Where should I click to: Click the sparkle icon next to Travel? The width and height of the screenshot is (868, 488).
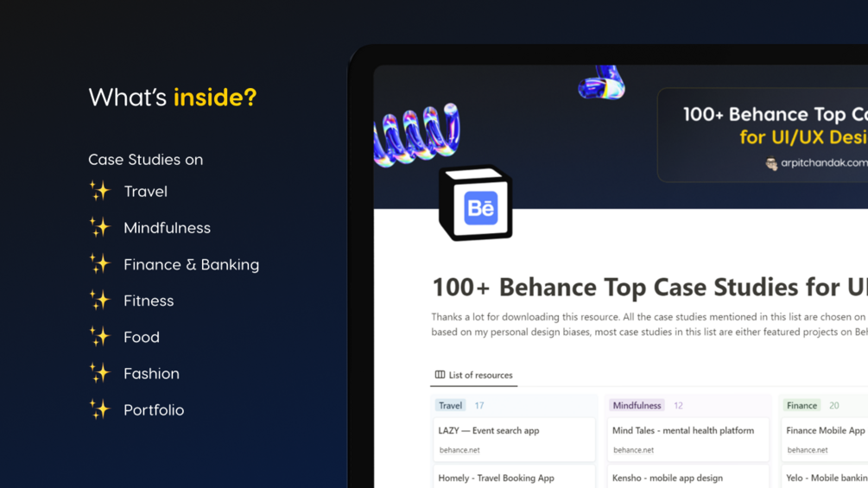pos(99,190)
